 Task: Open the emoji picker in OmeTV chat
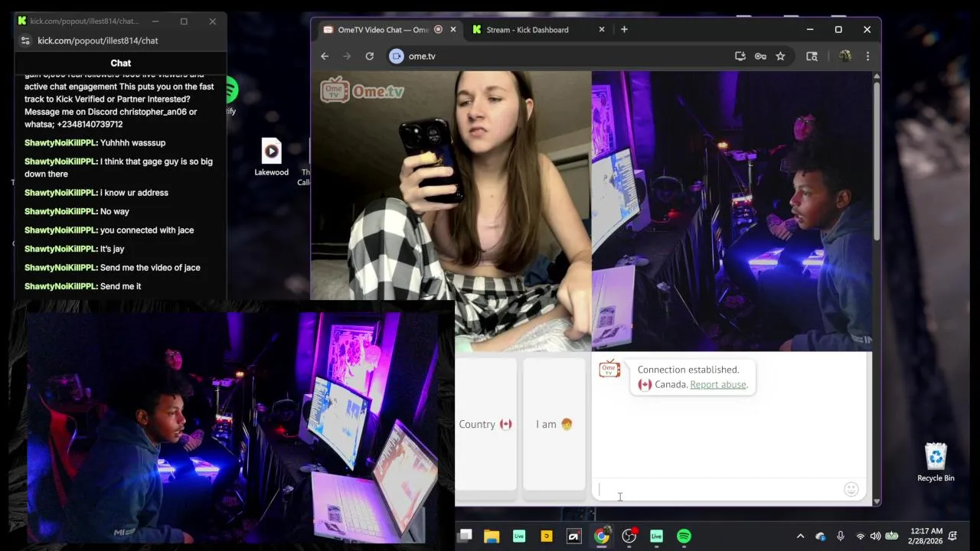[851, 489]
